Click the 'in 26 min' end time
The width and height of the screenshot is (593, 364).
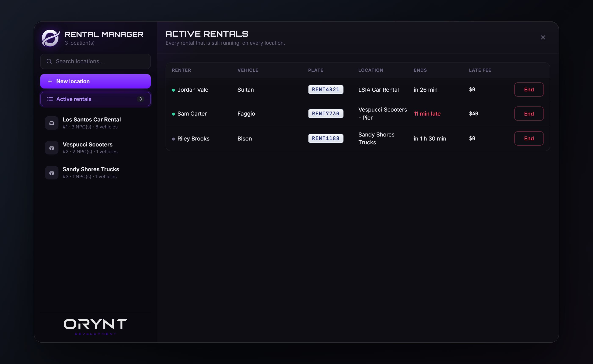pyautogui.click(x=426, y=90)
